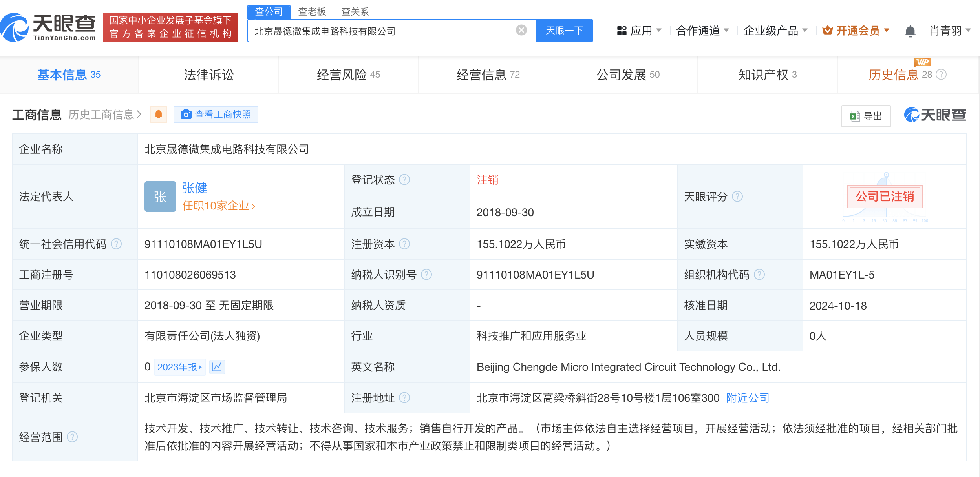点击登记状态旁的问号提示图标

pyautogui.click(x=405, y=180)
